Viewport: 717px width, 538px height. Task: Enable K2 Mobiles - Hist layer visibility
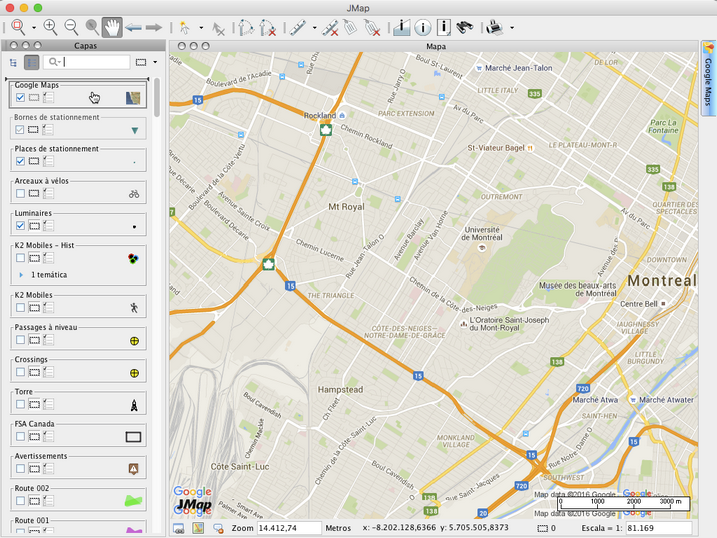[20, 258]
